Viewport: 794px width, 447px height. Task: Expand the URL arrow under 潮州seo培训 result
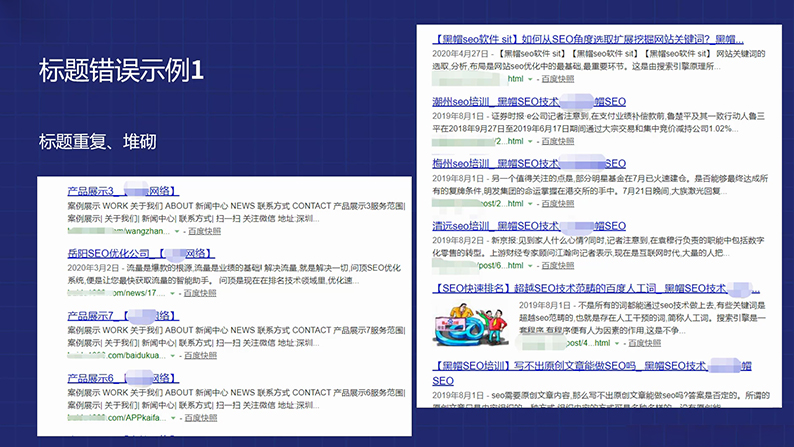point(530,141)
